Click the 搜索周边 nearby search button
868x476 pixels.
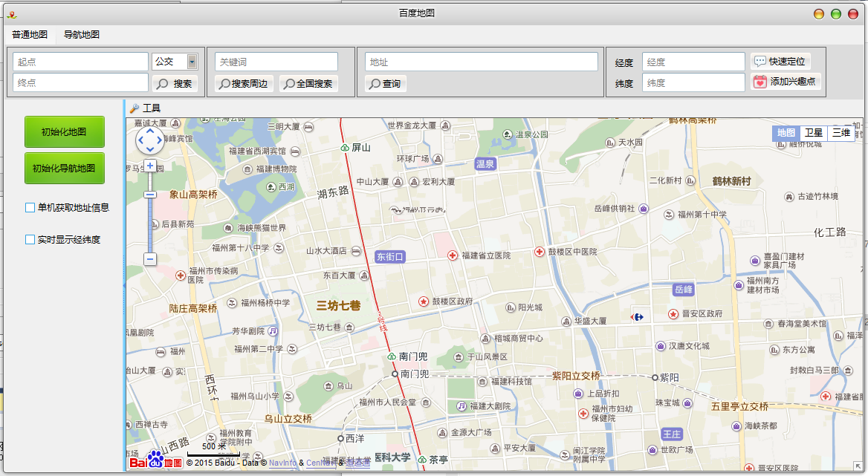click(244, 83)
